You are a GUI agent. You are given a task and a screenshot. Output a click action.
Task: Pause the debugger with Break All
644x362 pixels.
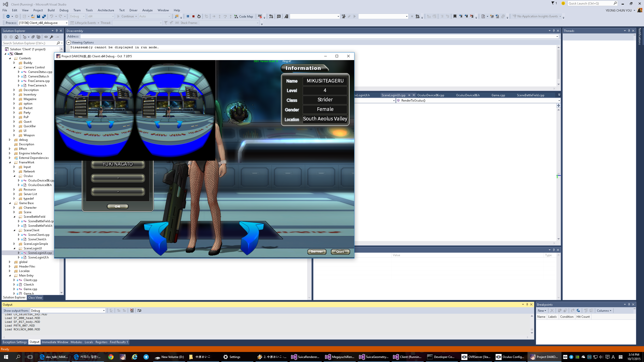coord(188,16)
